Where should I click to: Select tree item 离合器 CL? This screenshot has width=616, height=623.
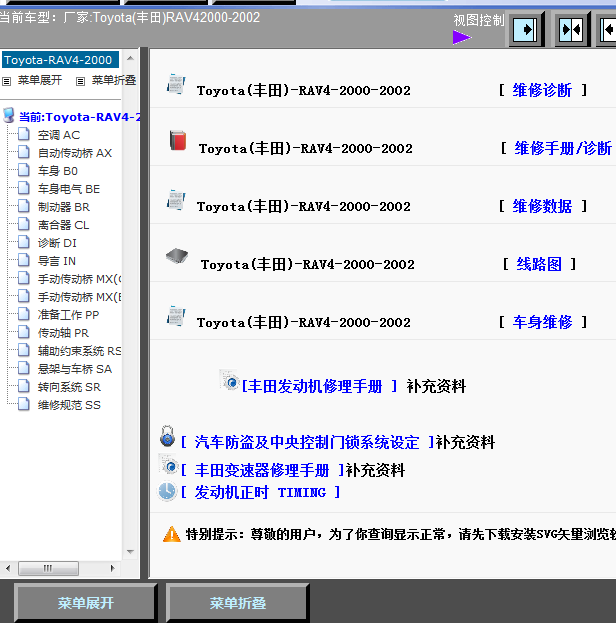[63, 225]
